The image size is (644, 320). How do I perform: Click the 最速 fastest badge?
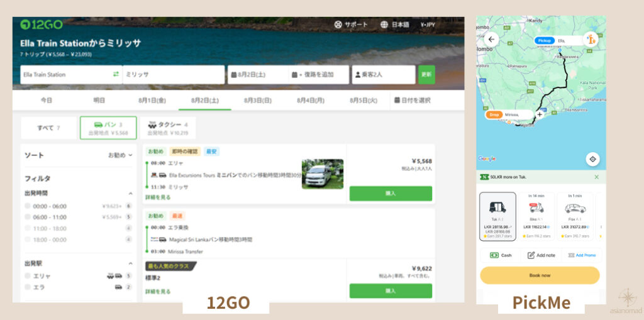pos(177,216)
